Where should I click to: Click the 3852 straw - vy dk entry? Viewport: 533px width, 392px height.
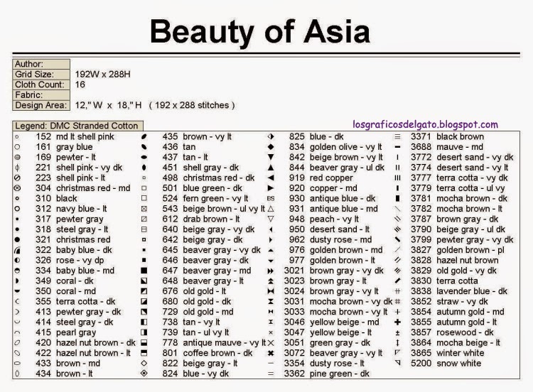(449, 302)
